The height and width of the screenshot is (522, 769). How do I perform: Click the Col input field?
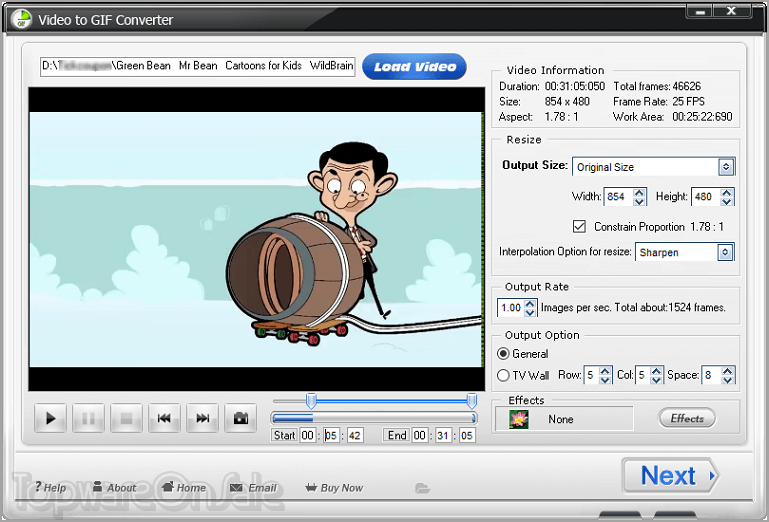click(643, 375)
